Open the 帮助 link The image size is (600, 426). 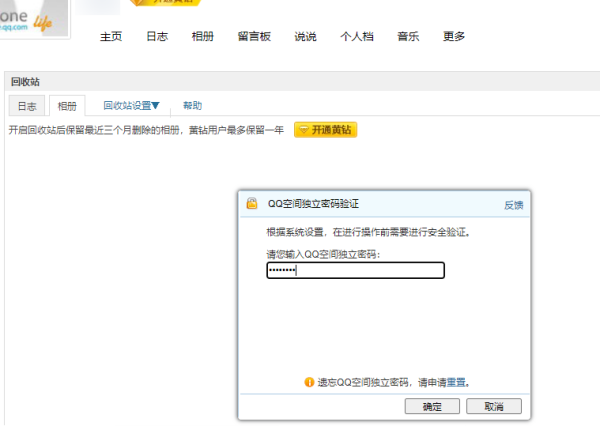coord(192,106)
